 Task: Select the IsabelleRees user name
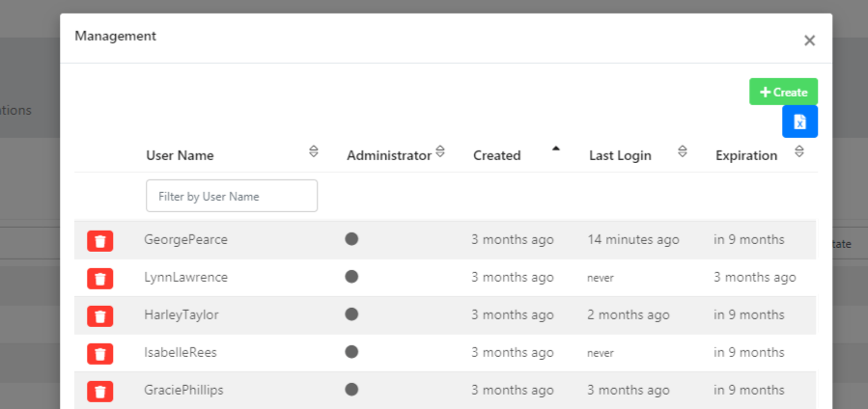(180, 353)
